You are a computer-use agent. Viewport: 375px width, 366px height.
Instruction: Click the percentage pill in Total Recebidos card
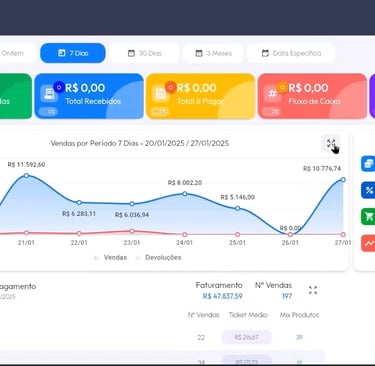point(48,112)
